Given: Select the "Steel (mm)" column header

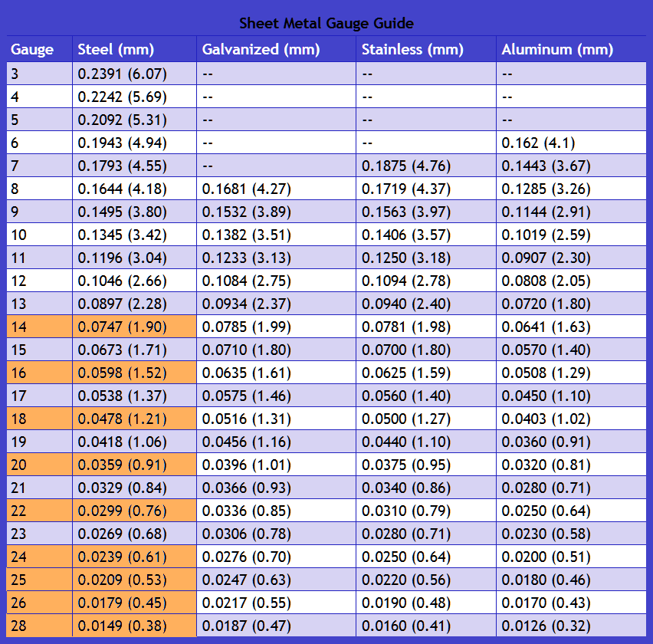Looking at the screenshot, I should pyautogui.click(x=135, y=49).
